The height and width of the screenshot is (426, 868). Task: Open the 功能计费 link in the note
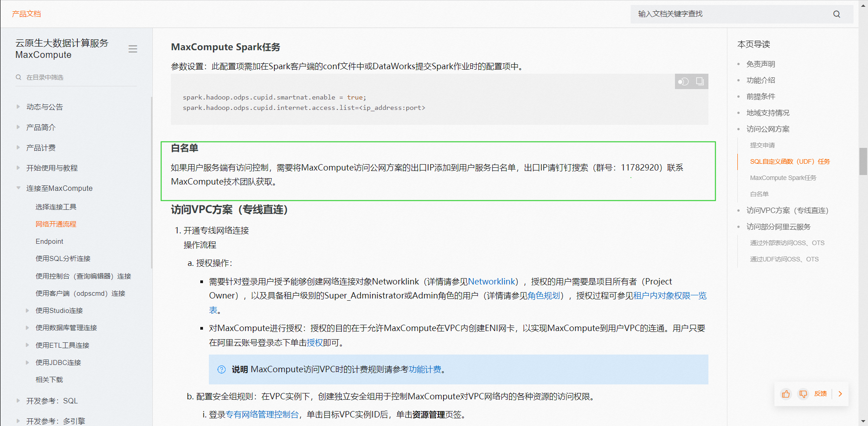point(425,369)
